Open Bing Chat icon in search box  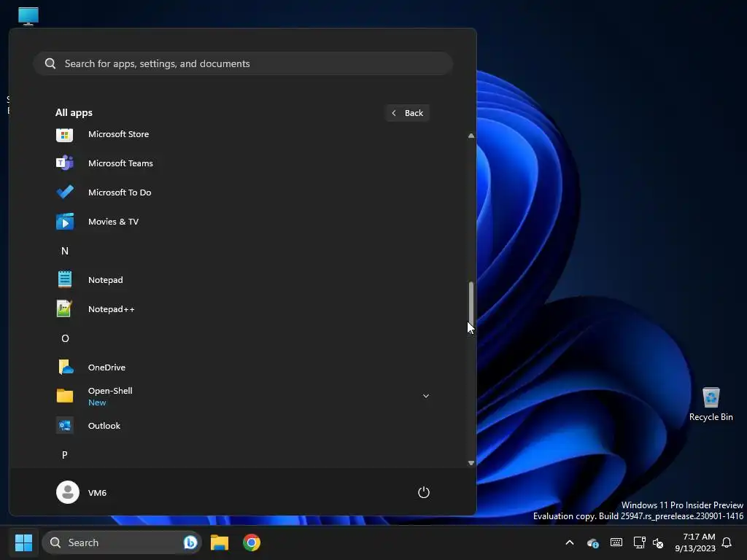[x=190, y=542]
